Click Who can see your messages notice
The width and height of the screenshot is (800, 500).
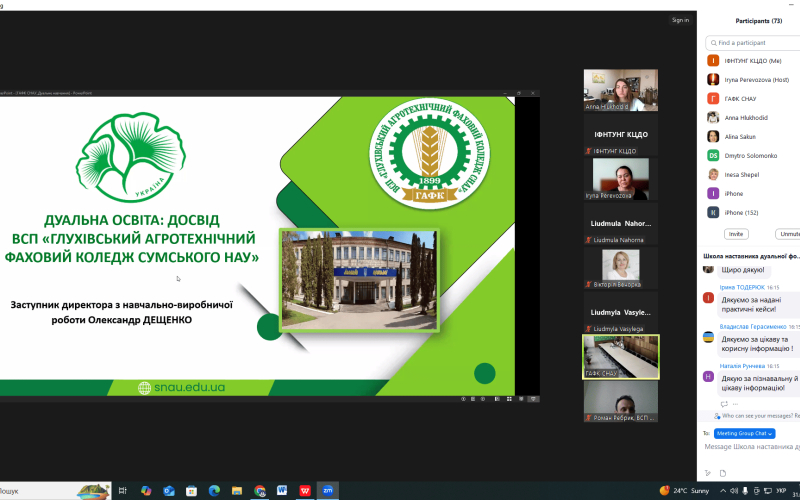tap(757, 416)
